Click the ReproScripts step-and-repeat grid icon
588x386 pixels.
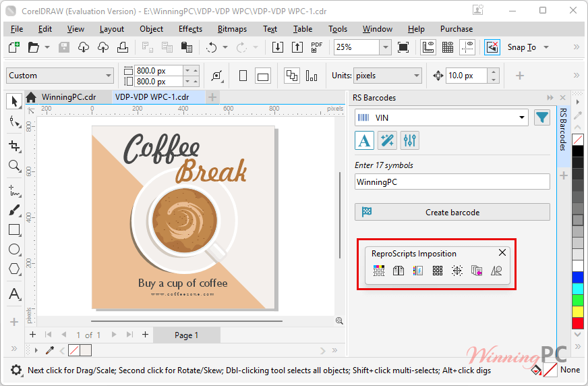pos(438,271)
